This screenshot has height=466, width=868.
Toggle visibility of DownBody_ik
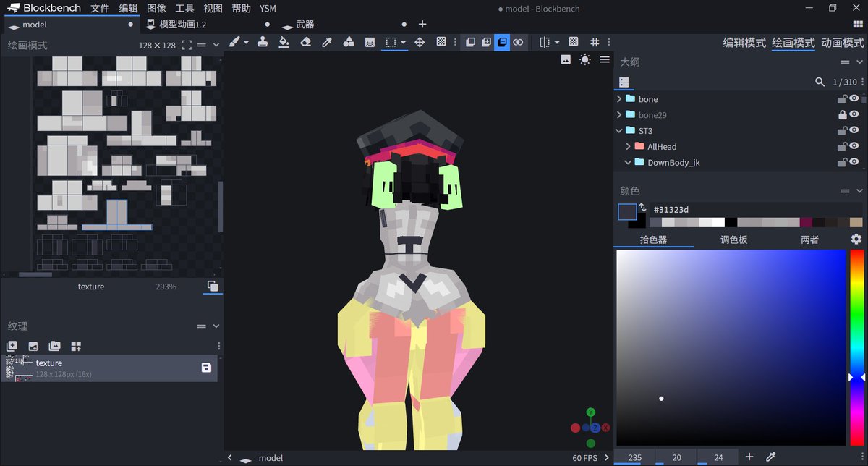click(x=854, y=163)
